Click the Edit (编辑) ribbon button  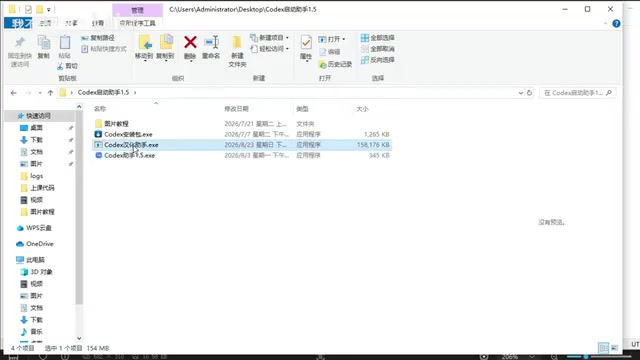tap(330, 52)
